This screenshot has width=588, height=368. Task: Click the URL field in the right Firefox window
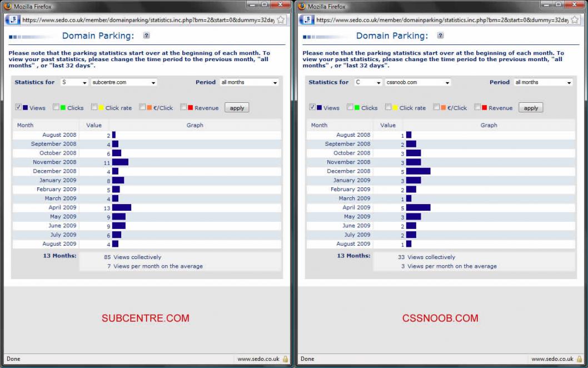[x=442, y=20]
